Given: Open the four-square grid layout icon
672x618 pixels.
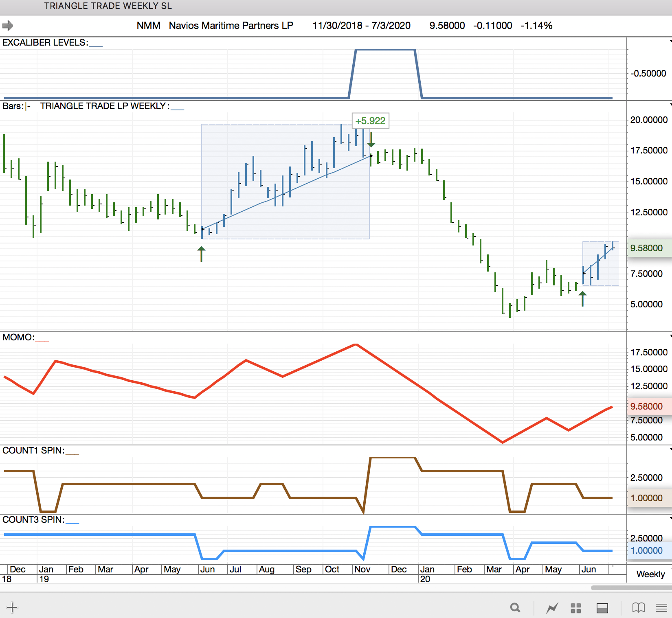Looking at the screenshot, I should tap(576, 608).
